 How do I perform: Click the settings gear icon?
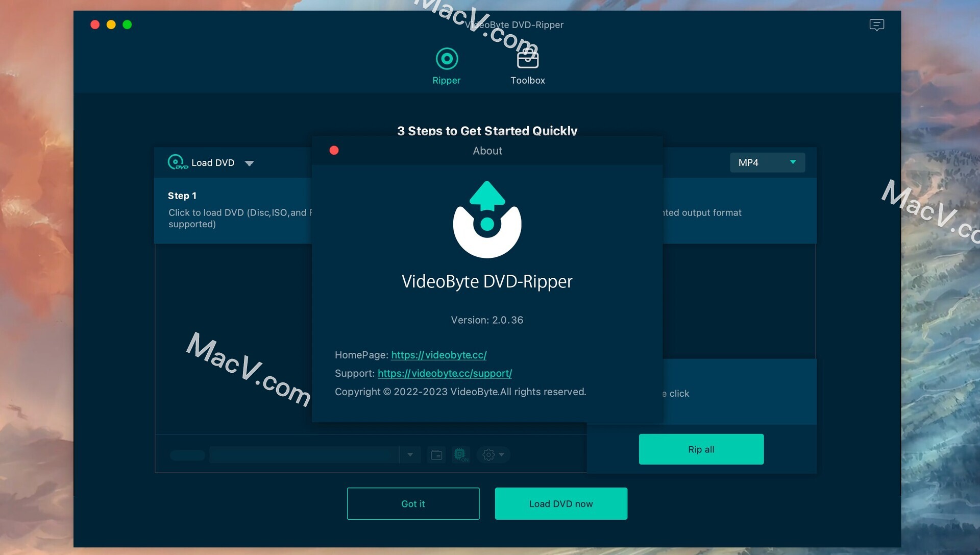tap(488, 454)
